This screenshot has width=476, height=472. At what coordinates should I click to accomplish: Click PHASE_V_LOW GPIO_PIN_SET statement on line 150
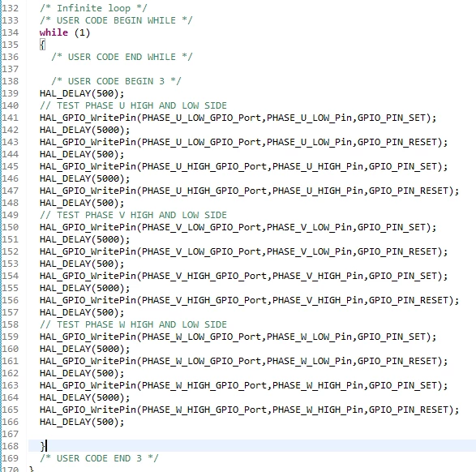tap(238, 227)
